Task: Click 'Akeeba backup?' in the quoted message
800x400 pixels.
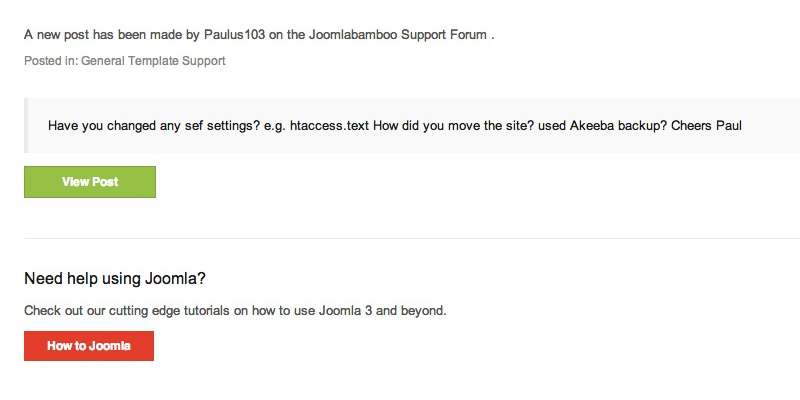Action: point(618,126)
